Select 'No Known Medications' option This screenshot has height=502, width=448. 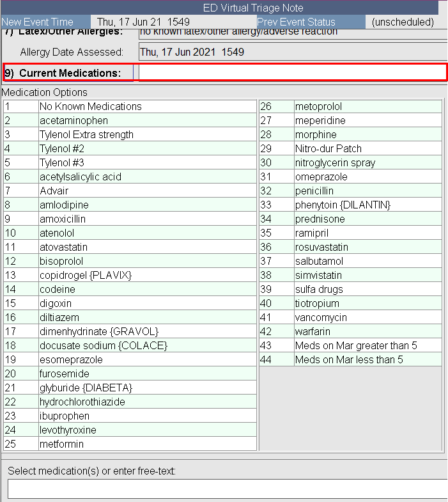click(130, 106)
